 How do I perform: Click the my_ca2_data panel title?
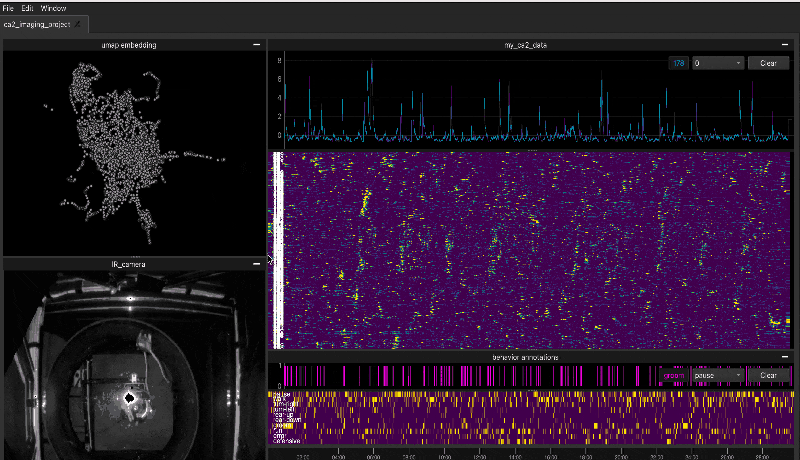[526, 45]
